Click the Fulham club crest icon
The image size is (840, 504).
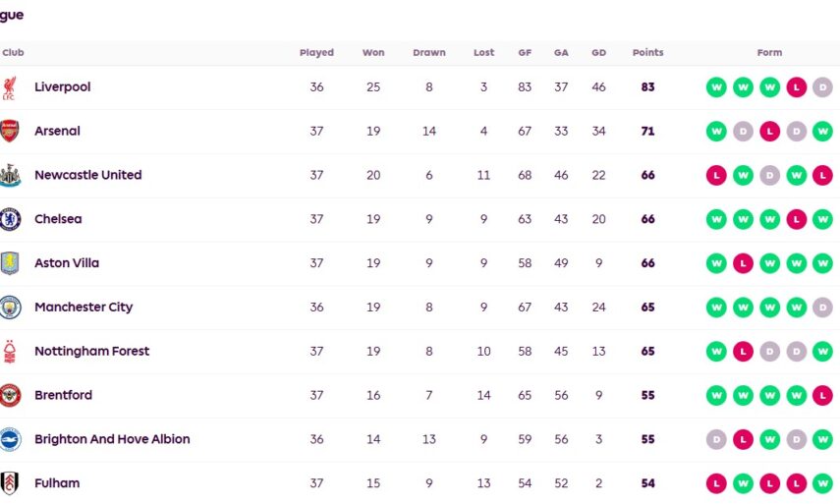pyautogui.click(x=10, y=483)
